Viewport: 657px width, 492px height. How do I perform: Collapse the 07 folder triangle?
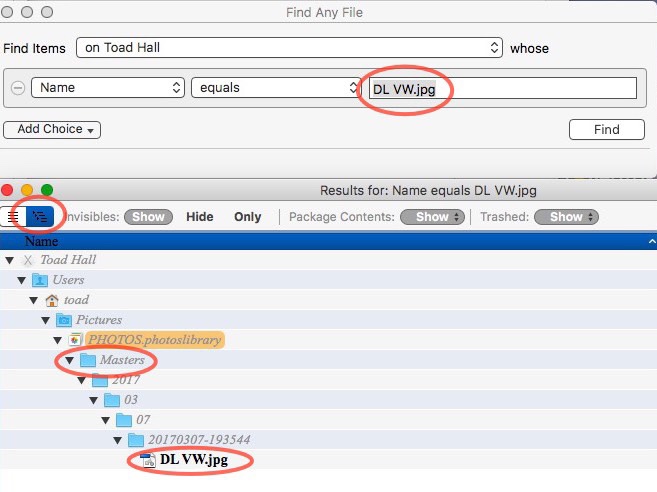point(106,420)
